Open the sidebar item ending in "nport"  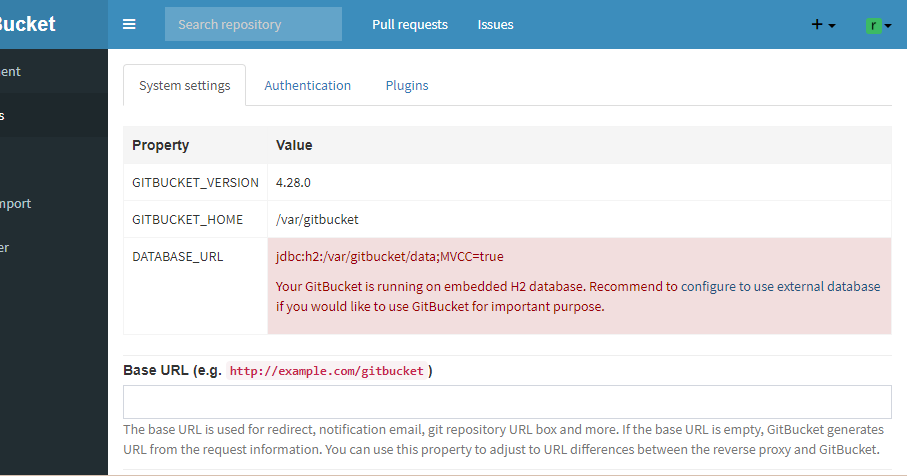[x=16, y=204]
